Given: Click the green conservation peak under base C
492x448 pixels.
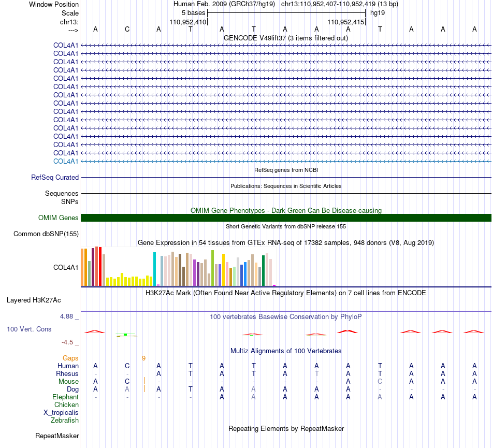Looking at the screenshot, I should click(126, 335).
